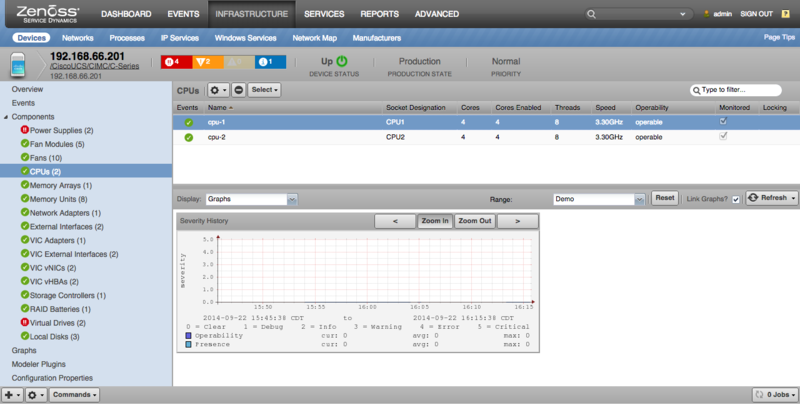This screenshot has width=800, height=405.
Task: Open the 0 Jobs dropdown
Action: pyautogui.click(x=775, y=395)
